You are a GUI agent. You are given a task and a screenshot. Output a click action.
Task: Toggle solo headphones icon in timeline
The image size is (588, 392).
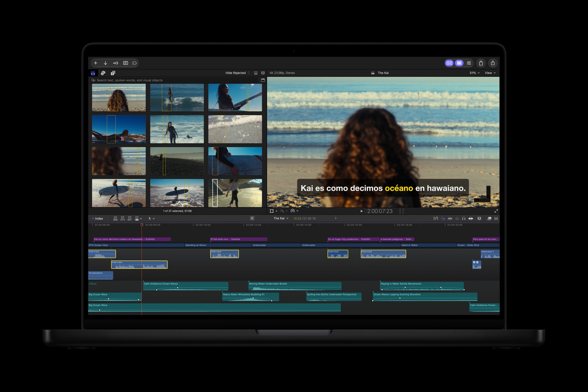[x=464, y=218]
